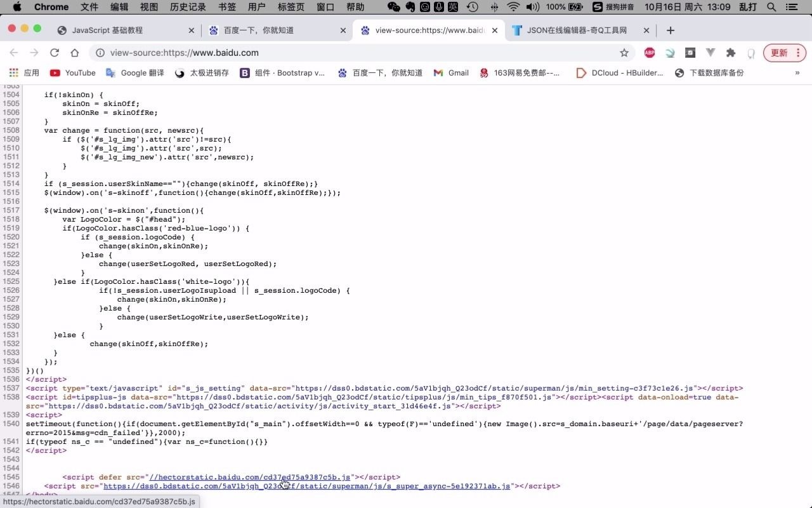View site information icon in address bar

tap(100, 53)
